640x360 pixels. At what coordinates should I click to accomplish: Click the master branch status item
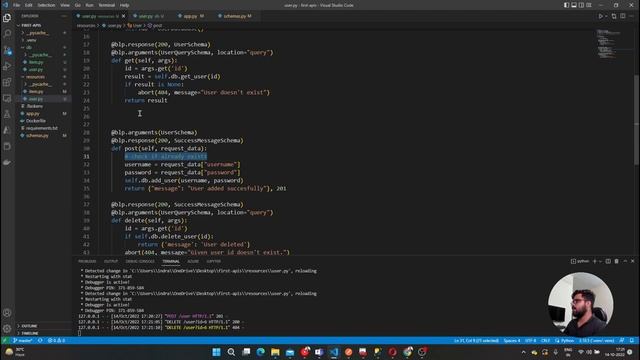(x=22, y=340)
